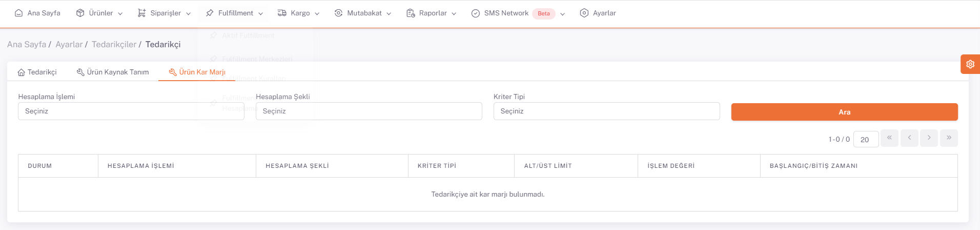Follow the Tedarikçiler breadcrumb link
This screenshot has height=230, width=980.
coord(114,45)
